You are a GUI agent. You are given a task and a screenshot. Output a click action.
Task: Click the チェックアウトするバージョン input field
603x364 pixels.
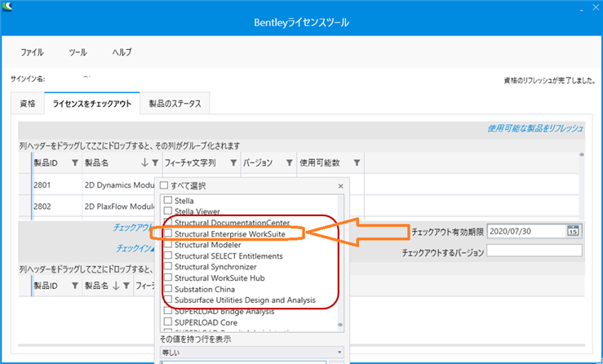point(534,251)
